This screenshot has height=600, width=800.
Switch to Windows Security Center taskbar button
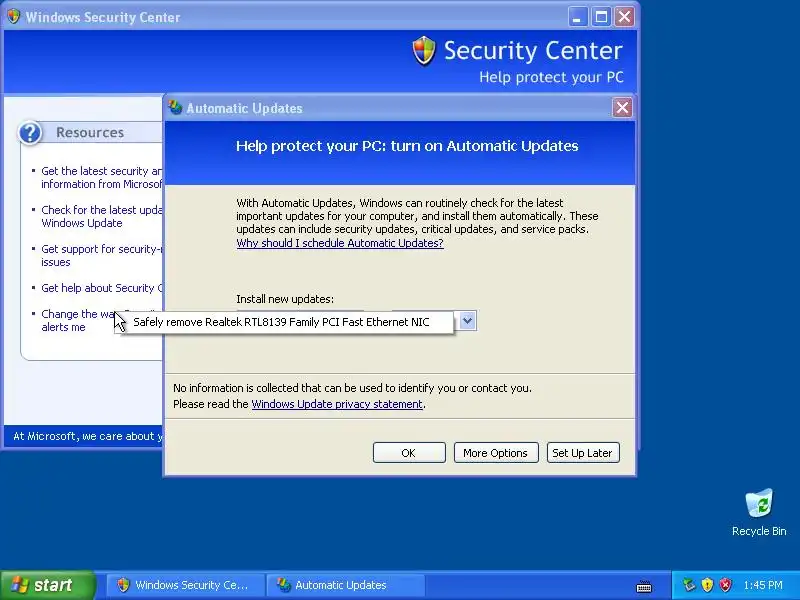coord(185,585)
